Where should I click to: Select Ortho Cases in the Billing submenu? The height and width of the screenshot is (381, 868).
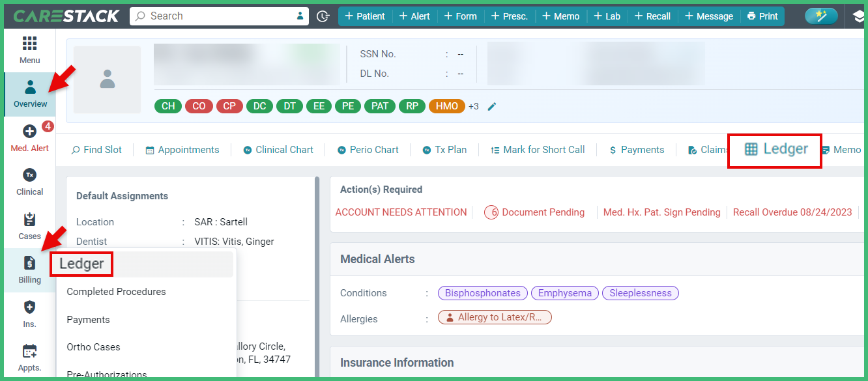tap(93, 346)
